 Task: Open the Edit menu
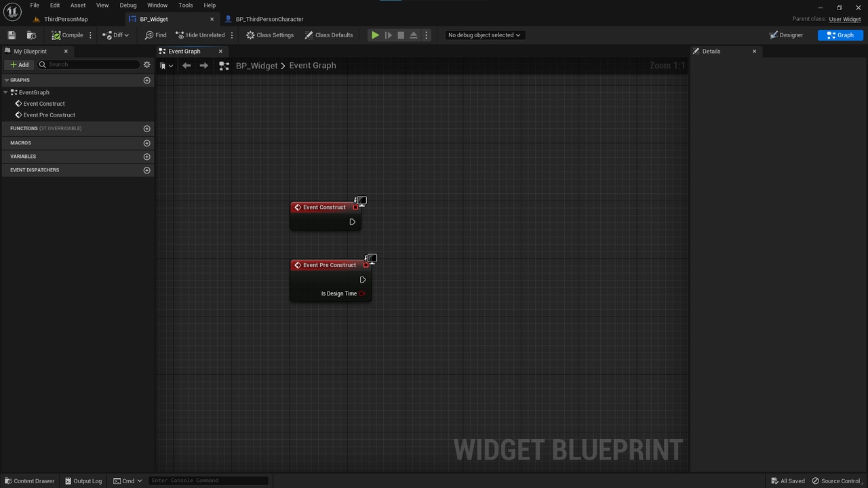pos(55,5)
